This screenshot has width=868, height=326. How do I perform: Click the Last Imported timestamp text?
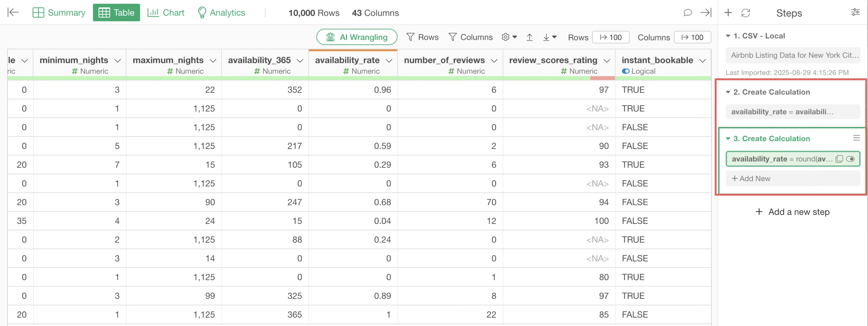[x=787, y=72]
